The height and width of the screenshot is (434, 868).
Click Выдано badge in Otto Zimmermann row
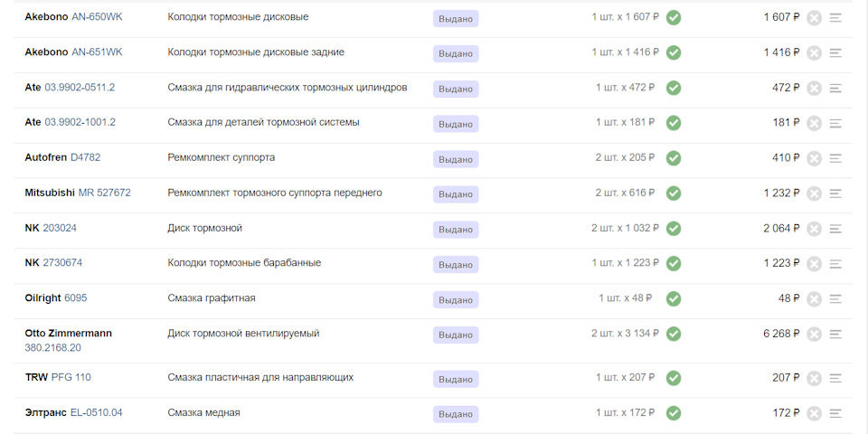(x=456, y=335)
